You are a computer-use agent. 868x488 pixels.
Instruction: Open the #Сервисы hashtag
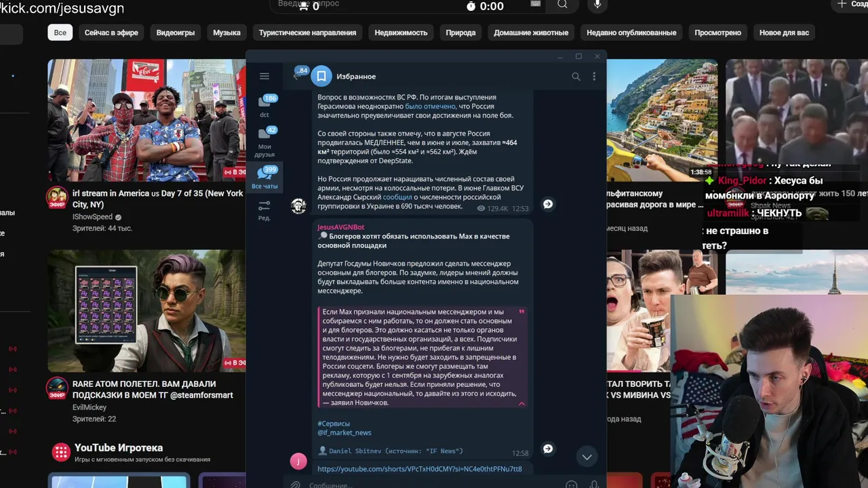(x=334, y=424)
